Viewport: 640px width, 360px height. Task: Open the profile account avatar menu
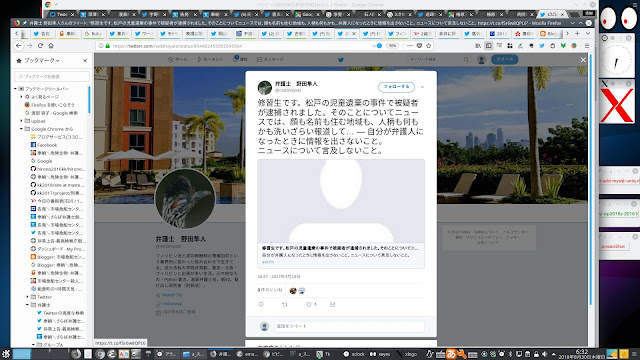(481, 60)
